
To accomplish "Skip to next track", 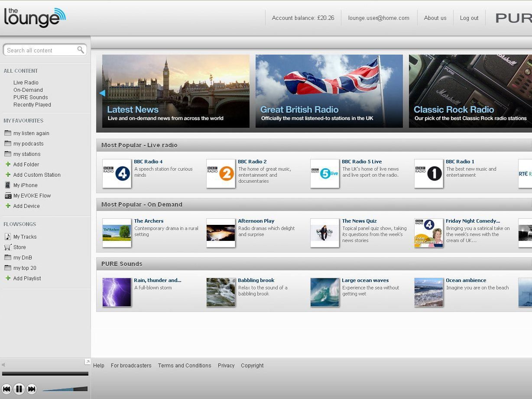I will pyautogui.click(x=32, y=389).
